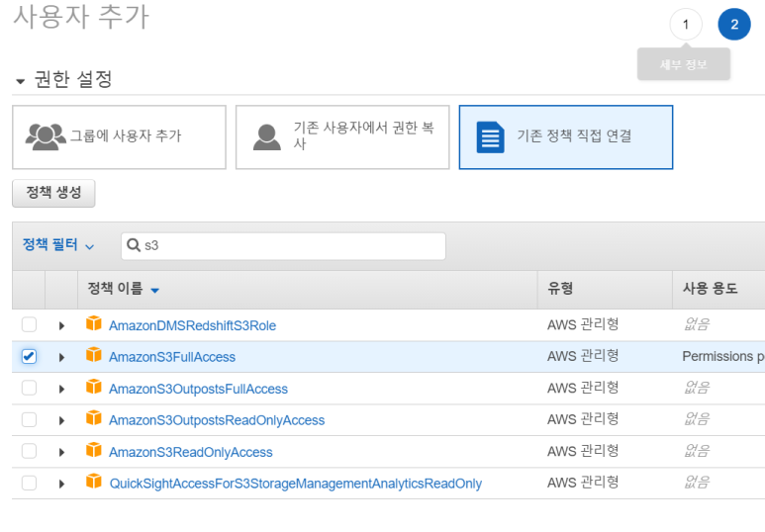
Task: Click the blue policy document icon
Action: pos(490,137)
